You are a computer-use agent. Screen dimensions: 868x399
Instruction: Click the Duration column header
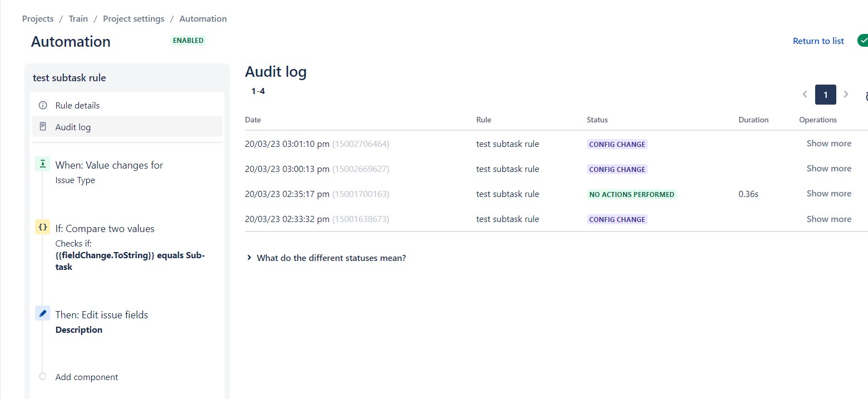[753, 120]
